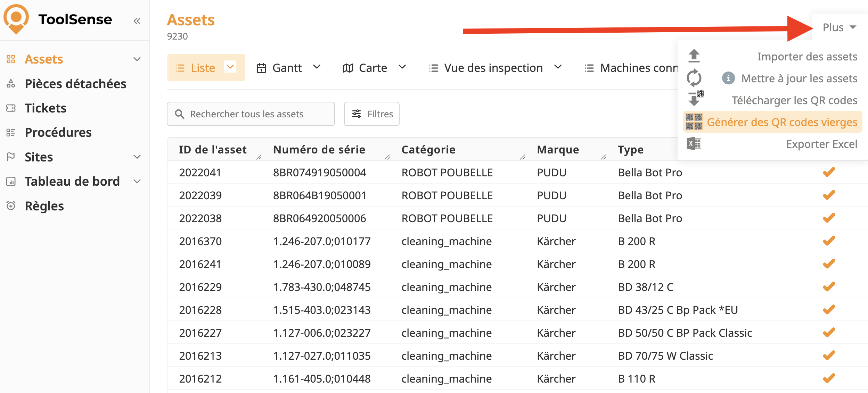Click the Filtres button
This screenshot has height=393, width=868.
[x=371, y=114]
